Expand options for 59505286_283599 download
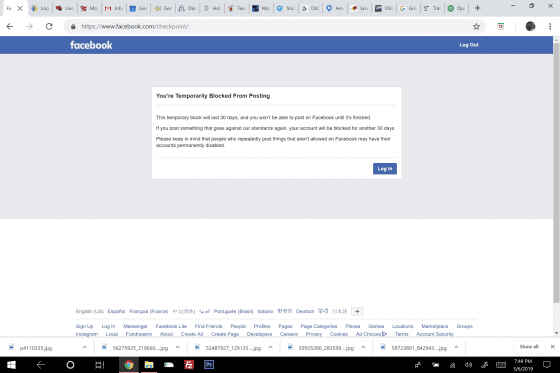This screenshot has width=560, height=373. point(363,347)
